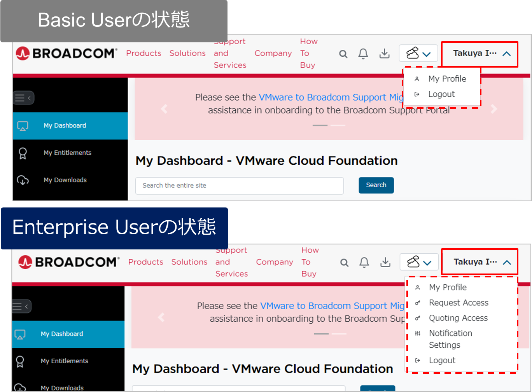Click download tray icon in Enterprise User header
532x392 pixels.
pyautogui.click(x=385, y=262)
